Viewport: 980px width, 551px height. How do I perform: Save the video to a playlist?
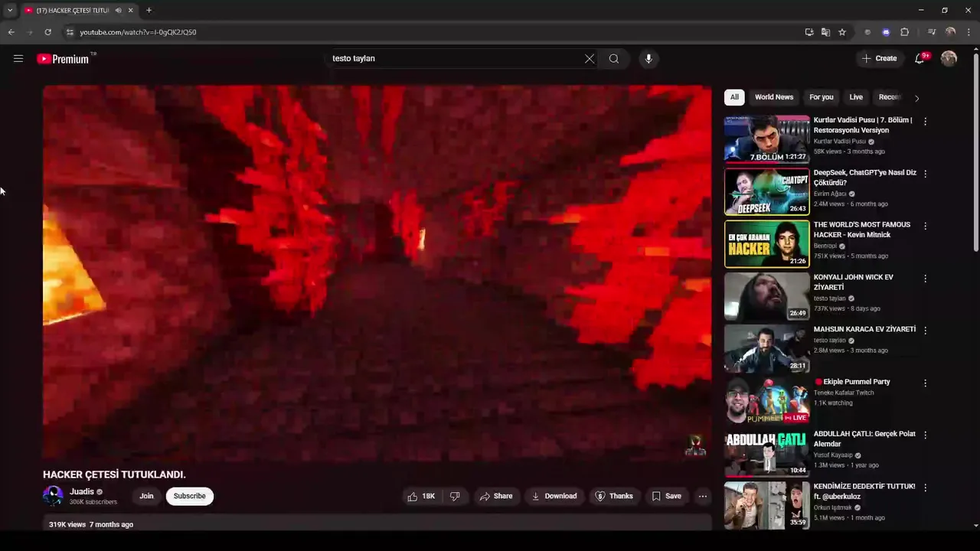(666, 496)
